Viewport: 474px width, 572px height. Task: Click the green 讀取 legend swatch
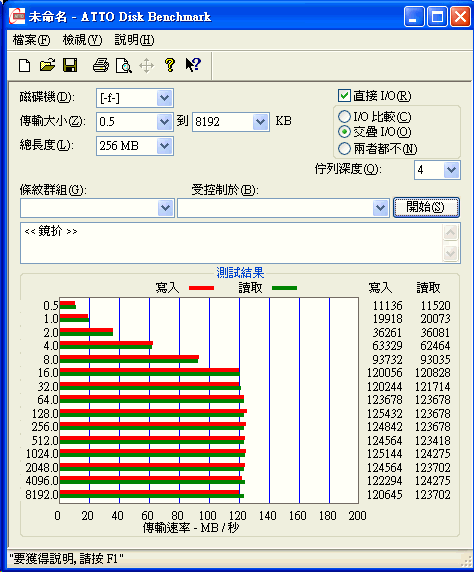285,288
